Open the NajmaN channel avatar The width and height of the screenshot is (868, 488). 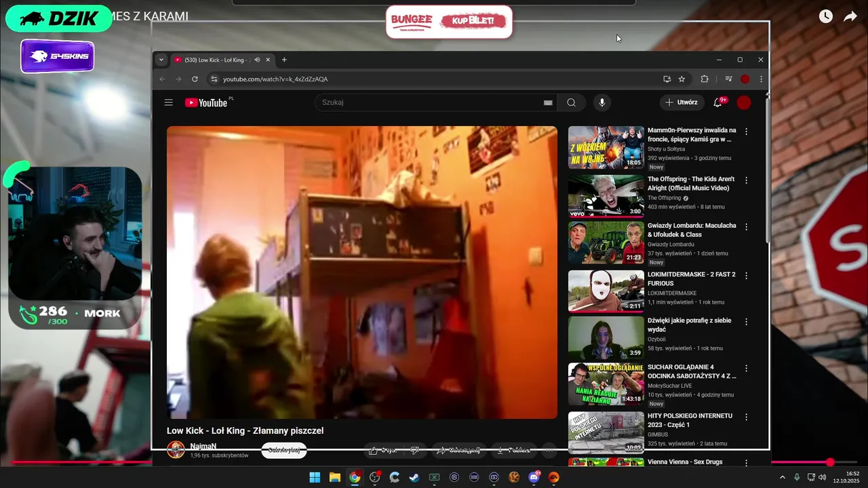(x=176, y=450)
